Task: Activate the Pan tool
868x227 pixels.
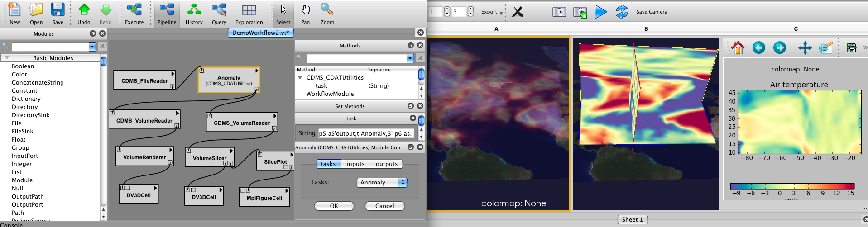Action: tap(306, 14)
